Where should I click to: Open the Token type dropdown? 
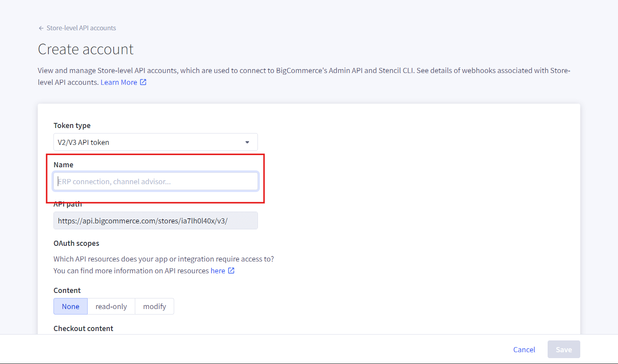pos(155,142)
